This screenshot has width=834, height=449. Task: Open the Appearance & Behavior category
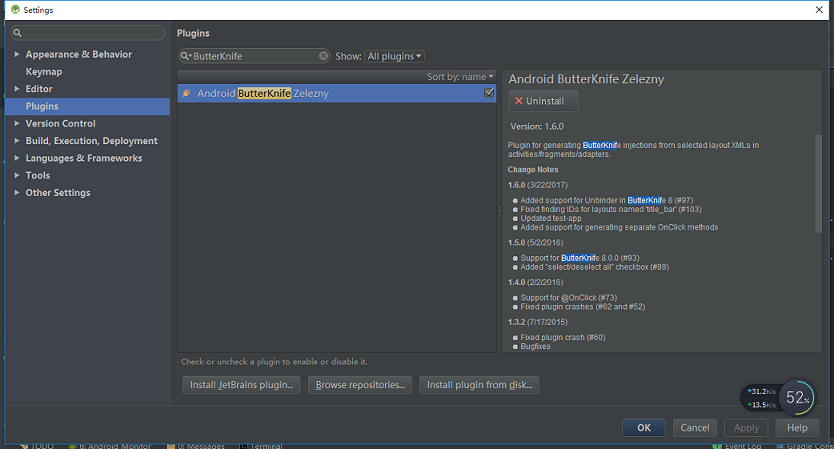point(79,54)
